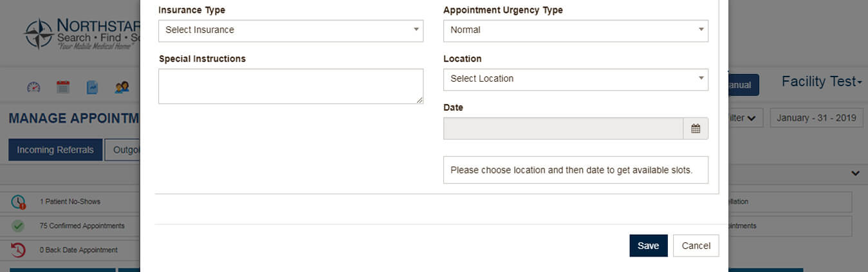Open the calendar icon in the navigation bar

point(63,87)
